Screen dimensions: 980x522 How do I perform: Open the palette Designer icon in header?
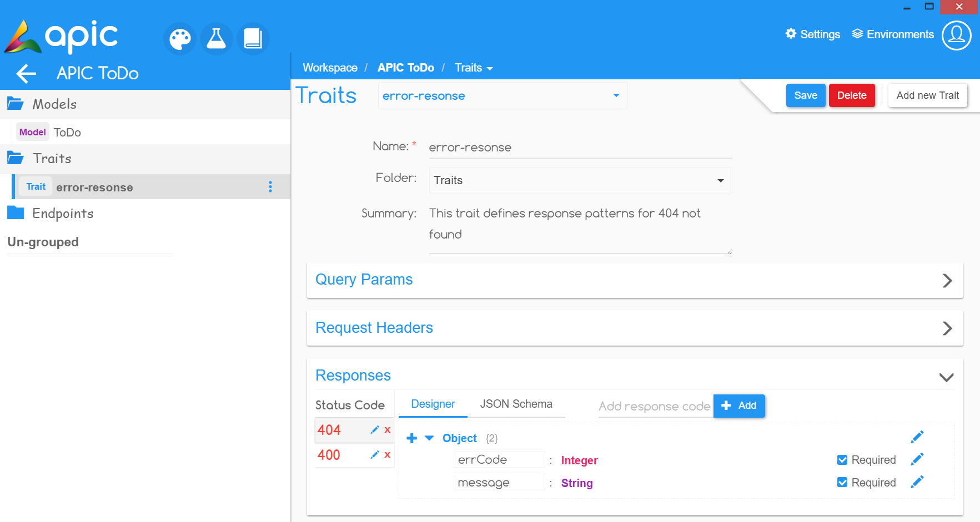(x=180, y=39)
